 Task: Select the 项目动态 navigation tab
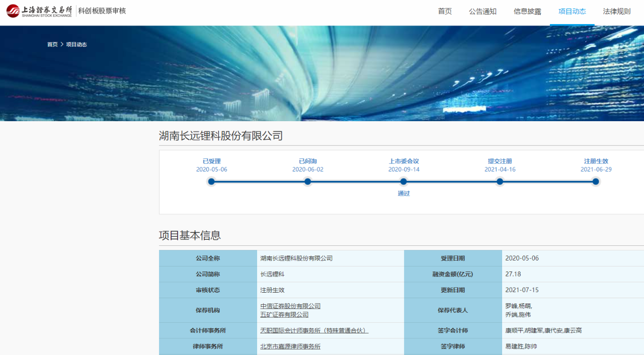[572, 12]
